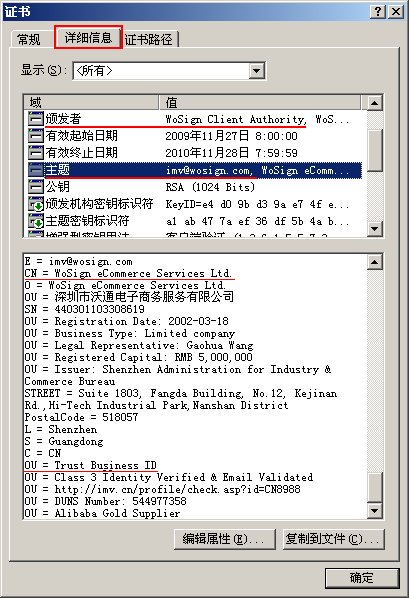Click the 域 column header

pyautogui.click(x=91, y=102)
